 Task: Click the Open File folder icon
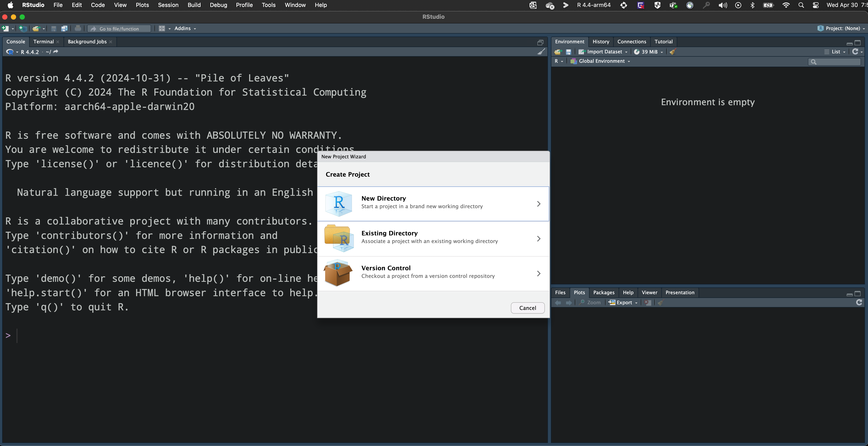(x=36, y=29)
